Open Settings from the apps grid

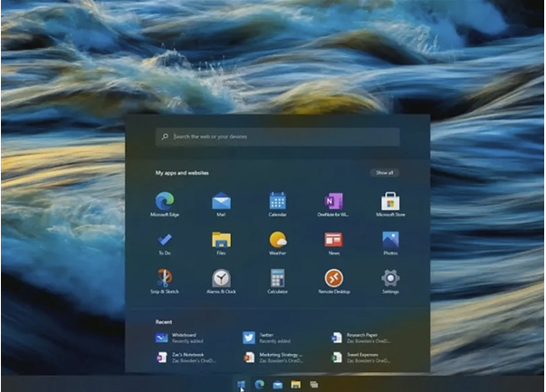point(390,279)
